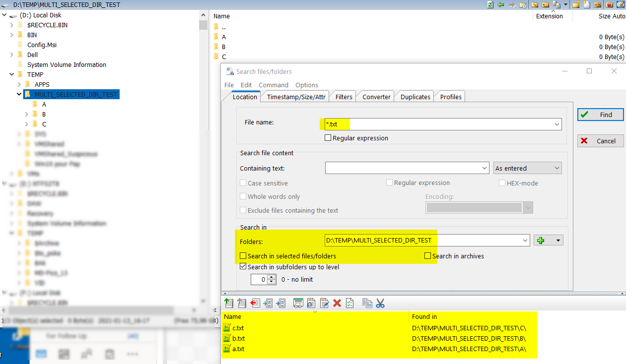Click the grey up-arrow list icon in results toolbar
Image resolution: width=626 pixels, height=364 pixels.
pyautogui.click(x=242, y=303)
